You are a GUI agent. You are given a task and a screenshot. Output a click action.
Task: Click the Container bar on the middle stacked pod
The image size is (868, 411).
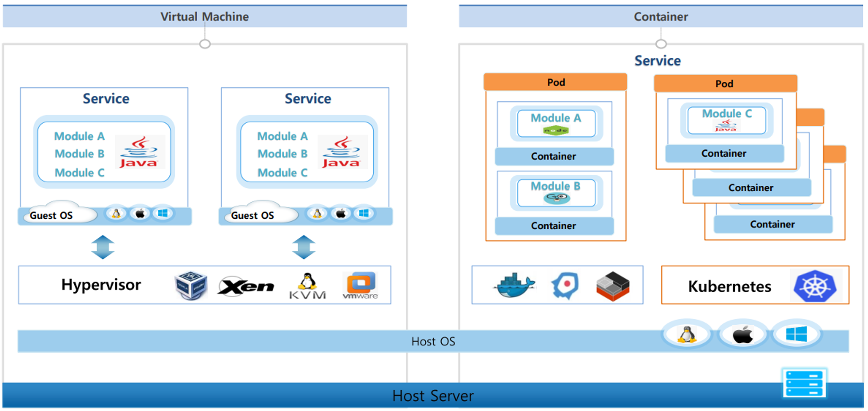pyautogui.click(x=751, y=187)
